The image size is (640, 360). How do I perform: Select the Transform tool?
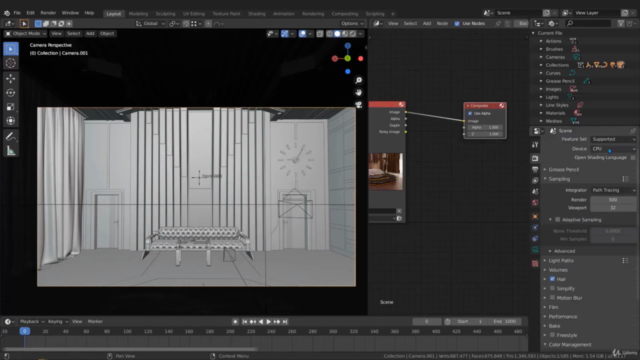click(x=11, y=121)
